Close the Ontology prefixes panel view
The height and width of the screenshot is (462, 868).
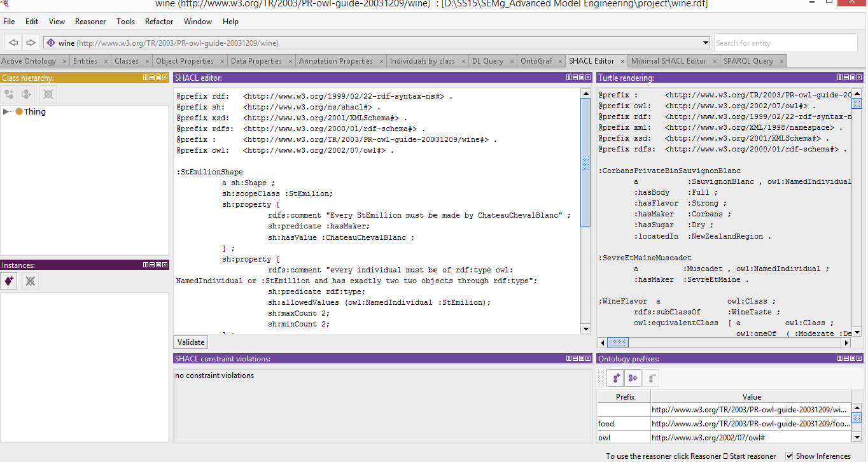pyautogui.click(x=860, y=359)
